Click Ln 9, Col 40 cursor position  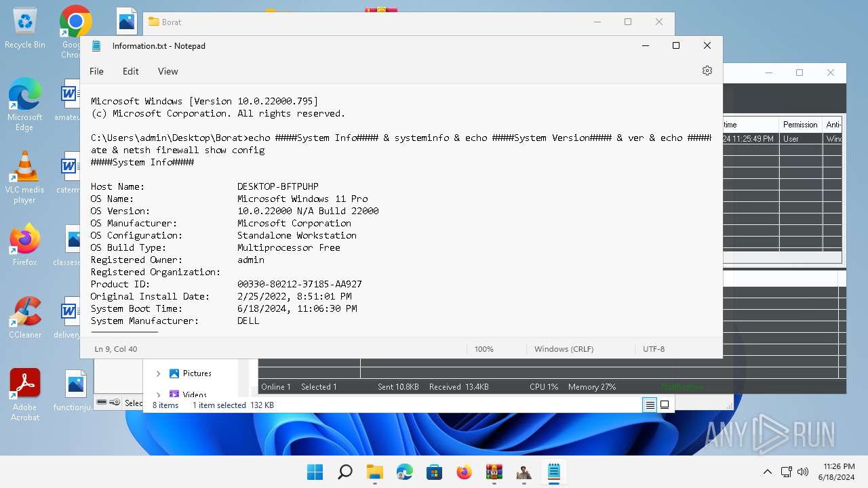tap(116, 349)
